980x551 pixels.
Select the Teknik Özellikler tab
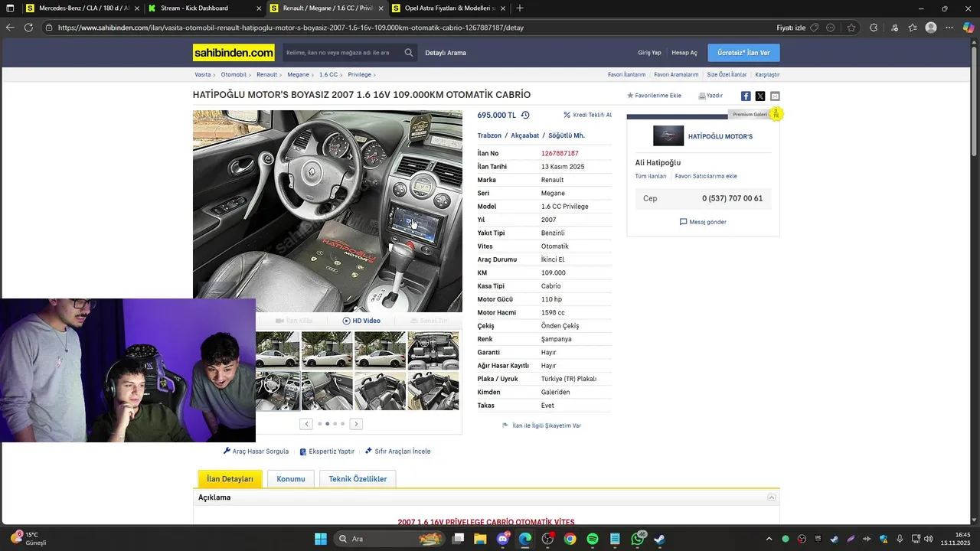[x=358, y=479]
